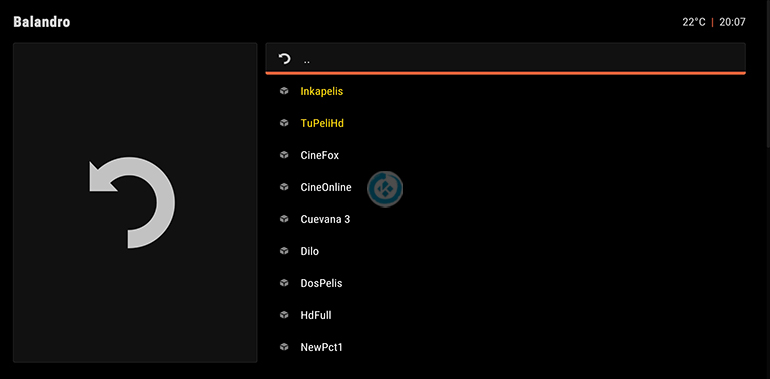770x379 pixels.
Task: Click the cube icon next to CineOnline
Action: (284, 187)
